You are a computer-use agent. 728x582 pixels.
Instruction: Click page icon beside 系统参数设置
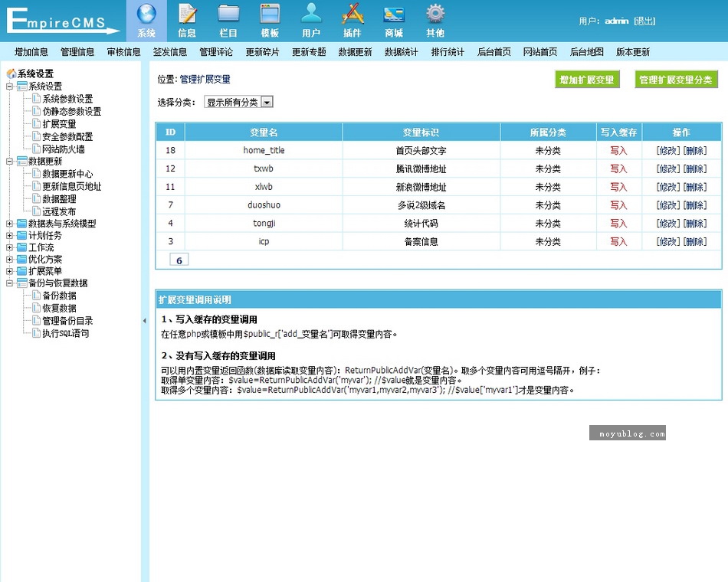[x=36, y=98]
